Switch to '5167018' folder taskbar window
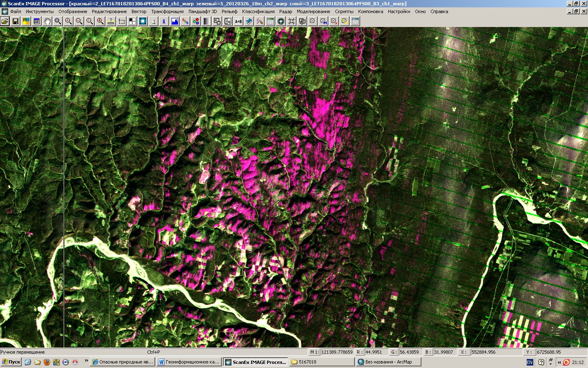Image resolution: width=588 pixels, height=368 pixels. 322,362
